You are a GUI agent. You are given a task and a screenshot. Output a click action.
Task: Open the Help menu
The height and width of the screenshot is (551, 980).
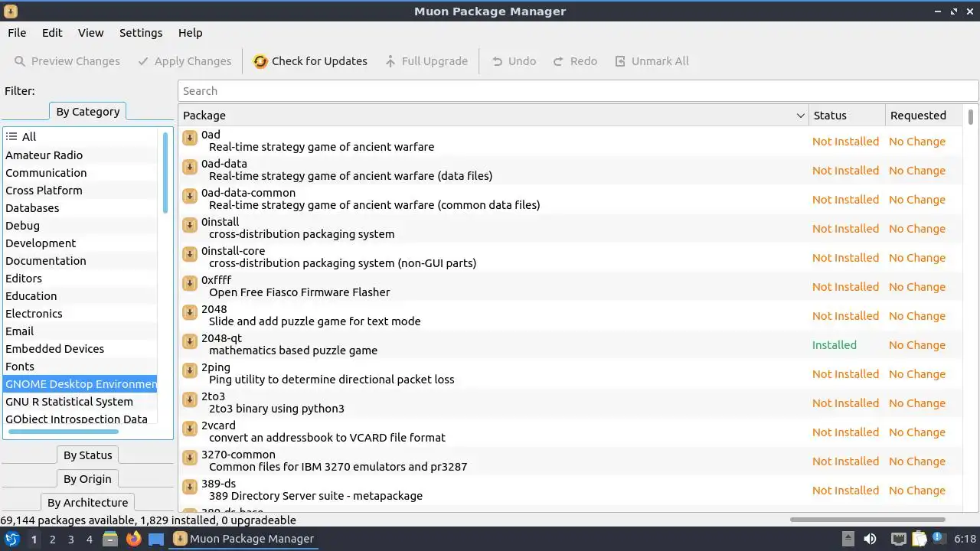(x=190, y=33)
